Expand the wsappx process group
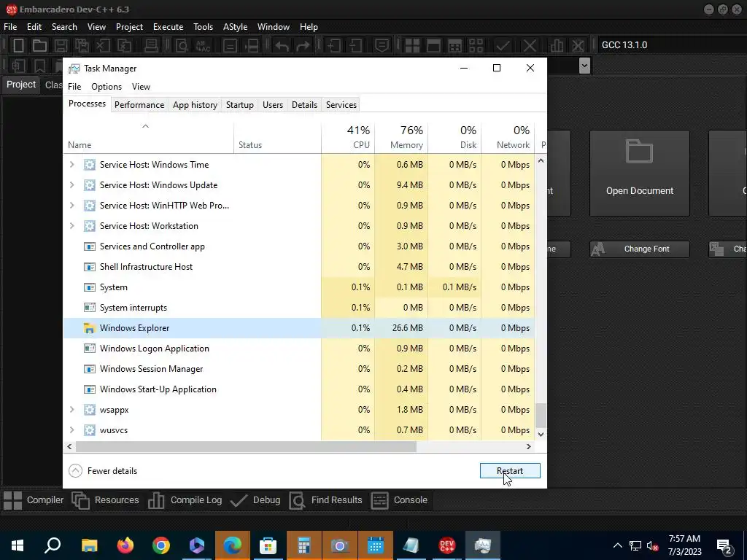Image resolution: width=747 pixels, height=560 pixels. (x=72, y=410)
